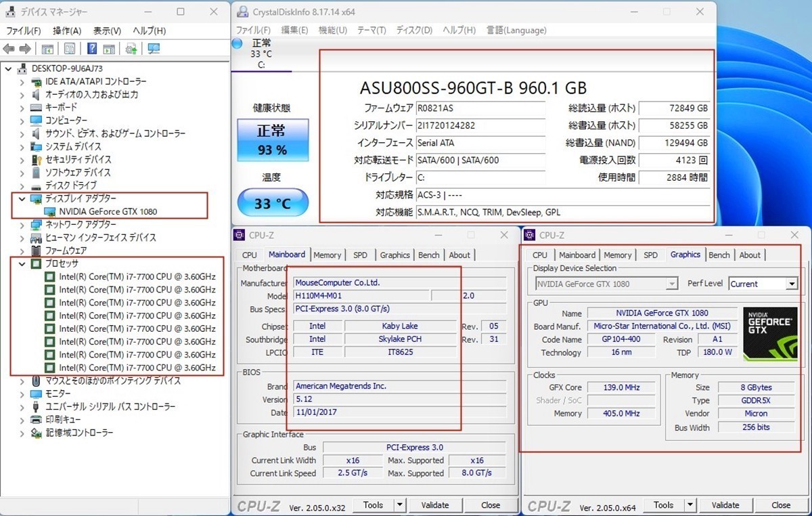Select the セキュリティ デバイス key icon
The height and width of the screenshot is (516, 812).
coord(37,159)
